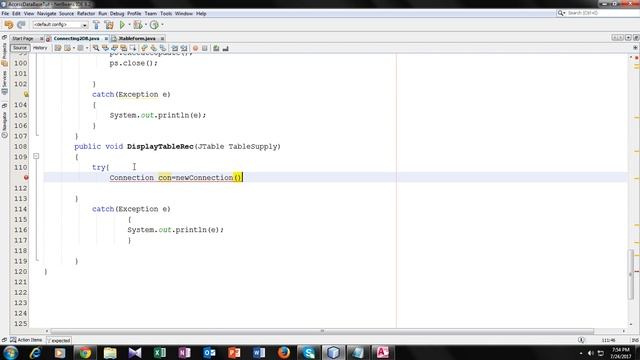
Task: Click the Clean and Build Project icon
Action: (109, 25)
